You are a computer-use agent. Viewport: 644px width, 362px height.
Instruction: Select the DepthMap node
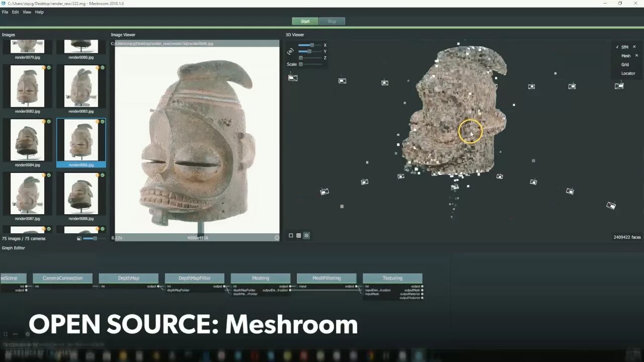(128, 278)
